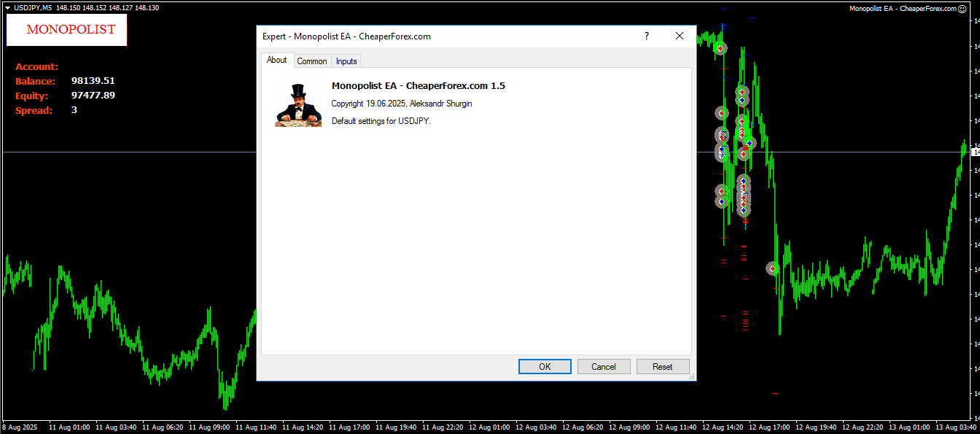This screenshot has height=434, width=980.
Task: Click the 13 Aug 01:00 time axis label
Action: (x=909, y=427)
